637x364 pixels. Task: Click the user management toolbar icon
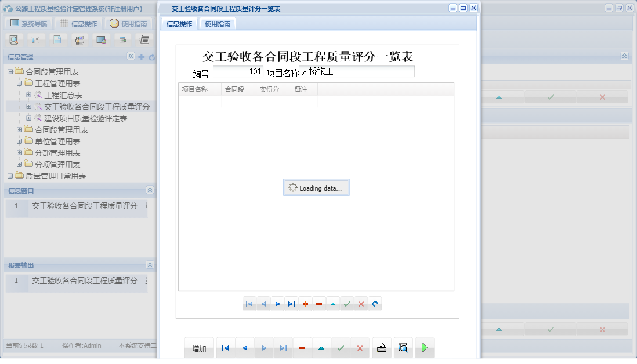[79, 39]
